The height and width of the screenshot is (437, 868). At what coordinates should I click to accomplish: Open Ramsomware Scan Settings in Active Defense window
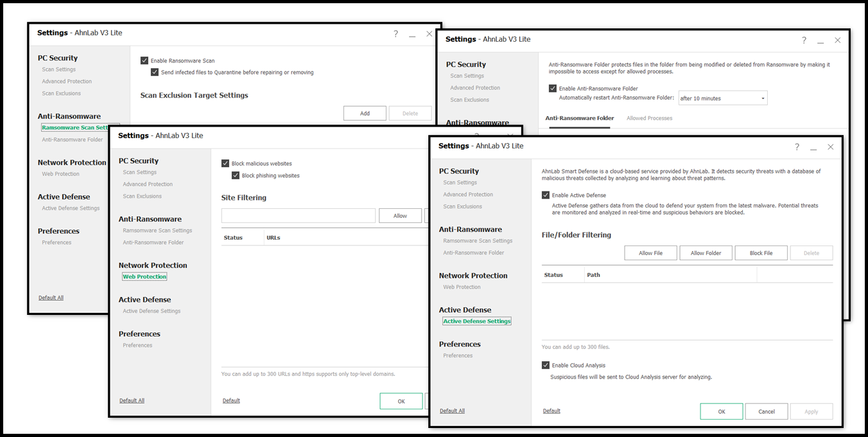point(478,241)
